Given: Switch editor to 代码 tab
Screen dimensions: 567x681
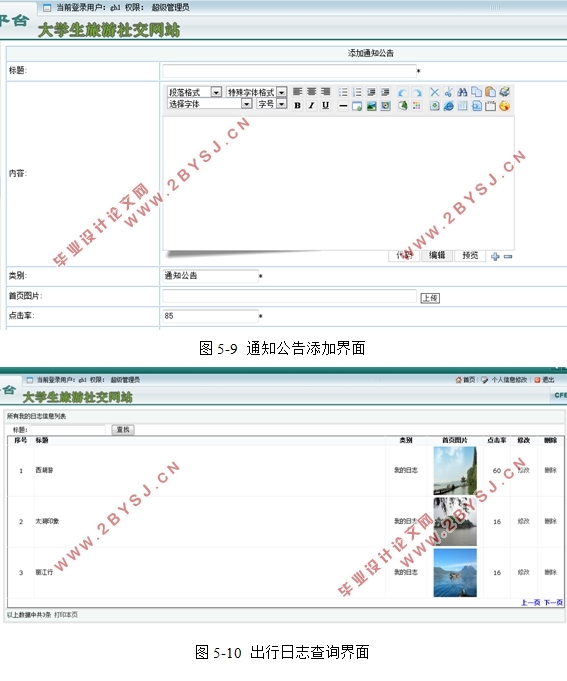Looking at the screenshot, I should click(x=404, y=255).
